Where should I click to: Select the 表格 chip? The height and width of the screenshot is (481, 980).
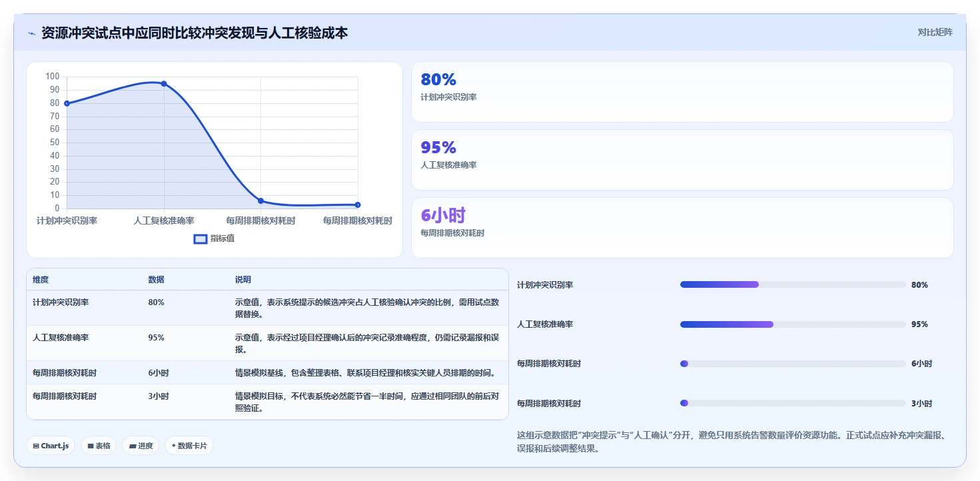click(x=99, y=446)
